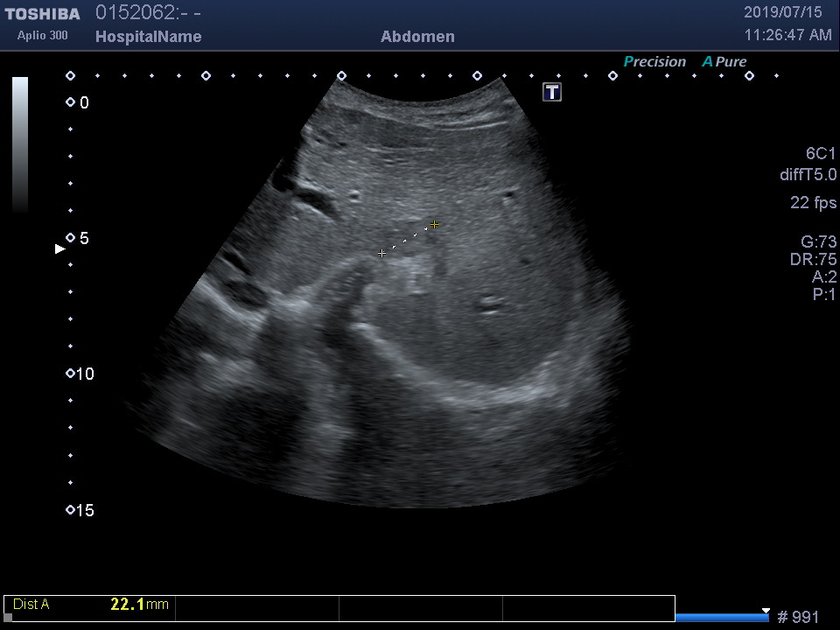The width and height of the screenshot is (840, 630).
Task: Click the DR:75 dynamic range value
Action: click(813, 260)
